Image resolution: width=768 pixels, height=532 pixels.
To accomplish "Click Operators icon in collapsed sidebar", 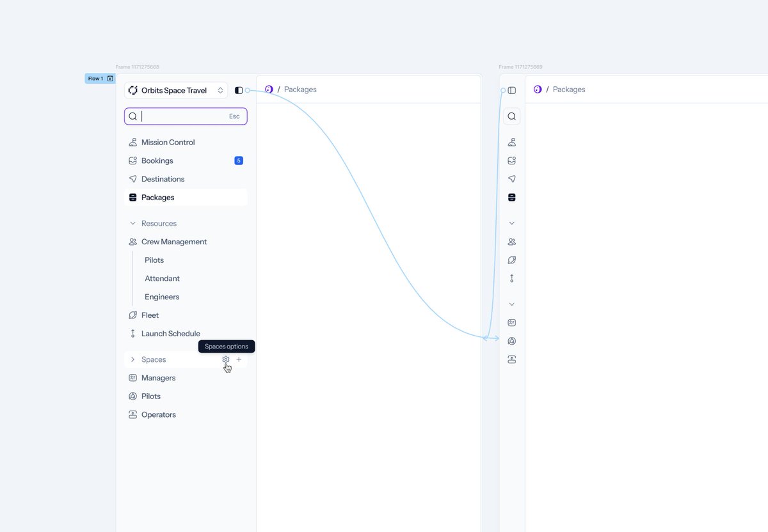I will point(511,359).
